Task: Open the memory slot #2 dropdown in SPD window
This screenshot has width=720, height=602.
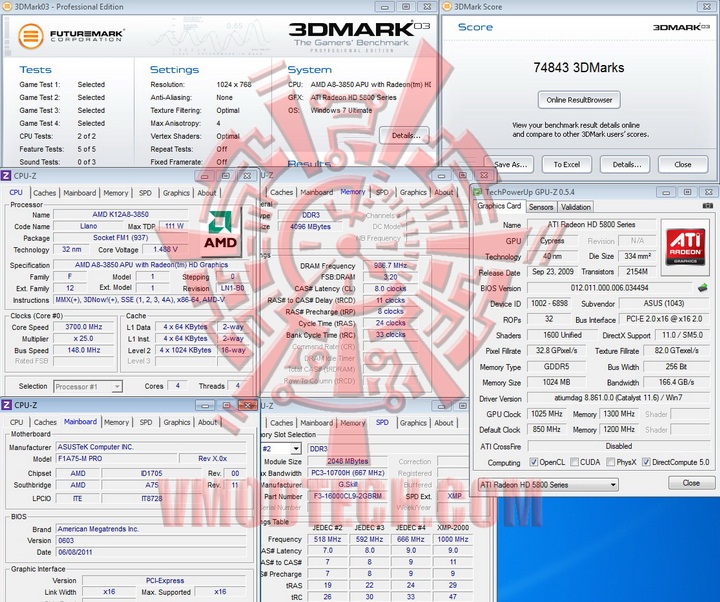Action: pyautogui.click(x=281, y=449)
